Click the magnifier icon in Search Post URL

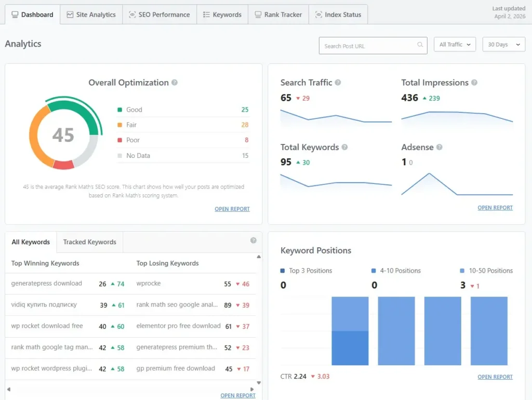pos(420,45)
